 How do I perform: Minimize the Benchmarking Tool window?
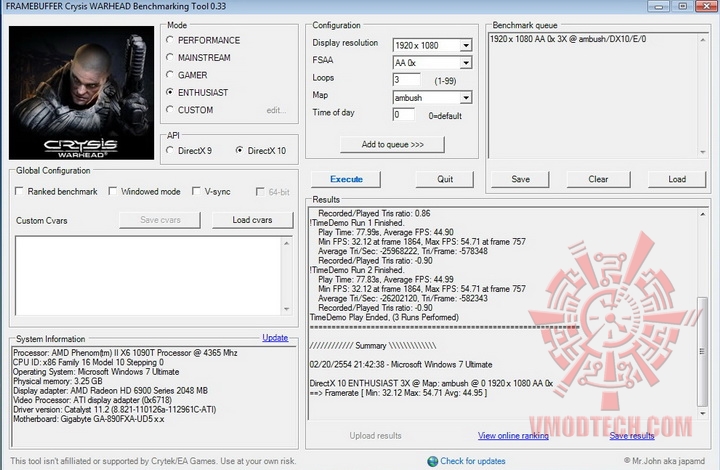658,6
